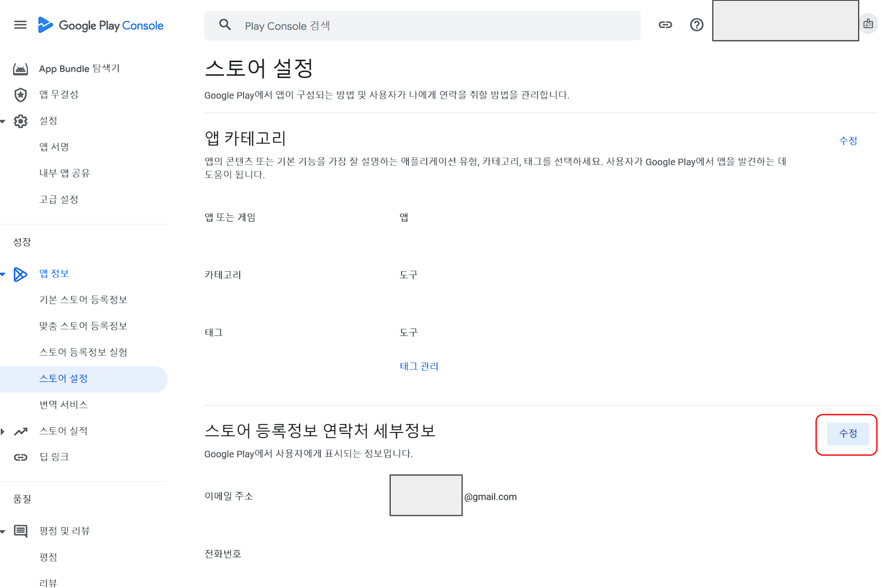
Task: Click the 앱 무결성 shield icon
Action: tap(20, 95)
